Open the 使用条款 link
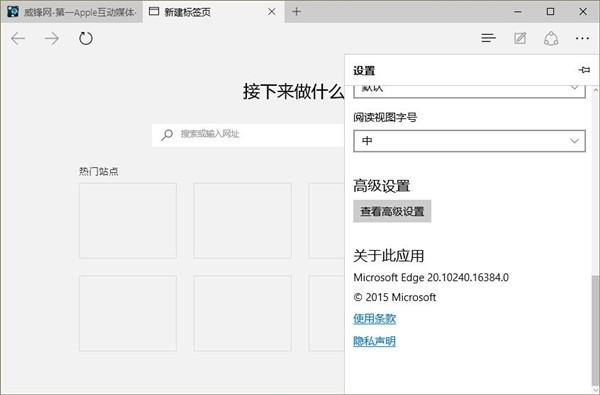 [x=375, y=318]
